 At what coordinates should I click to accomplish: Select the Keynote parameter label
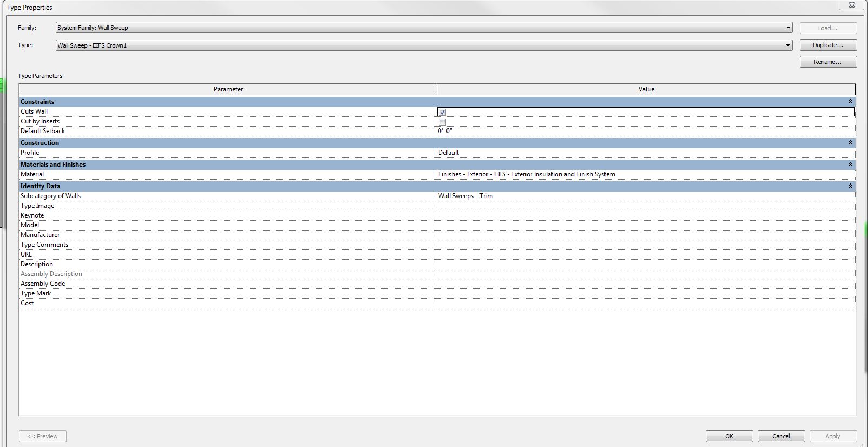tap(32, 215)
